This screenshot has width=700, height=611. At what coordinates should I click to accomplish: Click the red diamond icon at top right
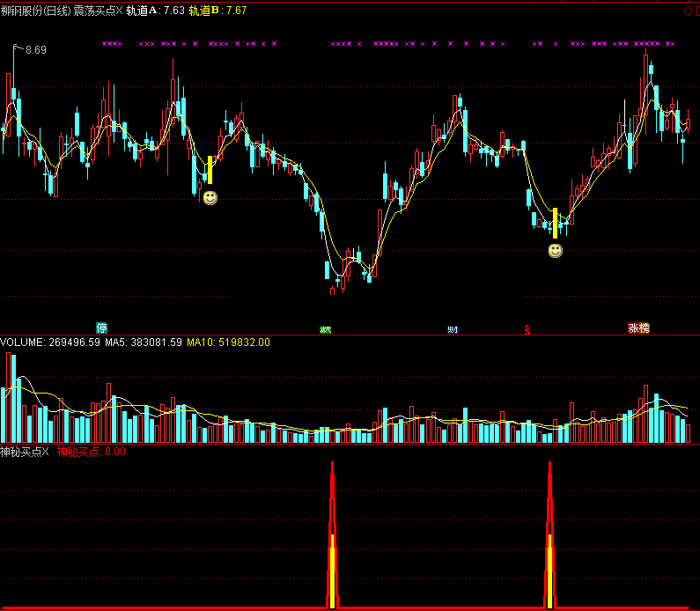pos(688,11)
